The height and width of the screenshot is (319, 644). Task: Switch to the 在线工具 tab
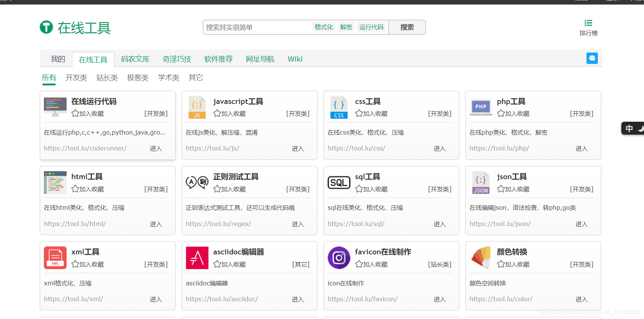pyautogui.click(x=93, y=59)
